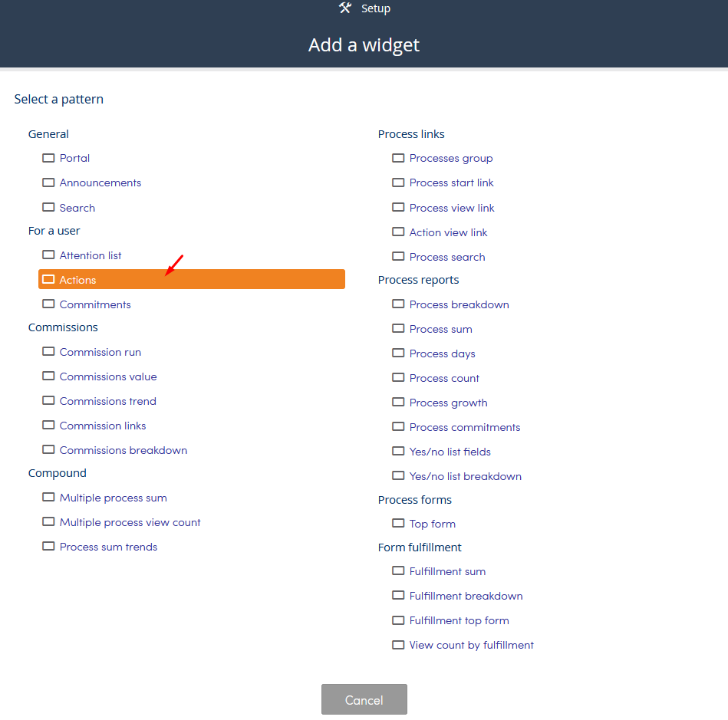Click the icon beside Commission run
The image size is (728, 720).
click(x=48, y=351)
